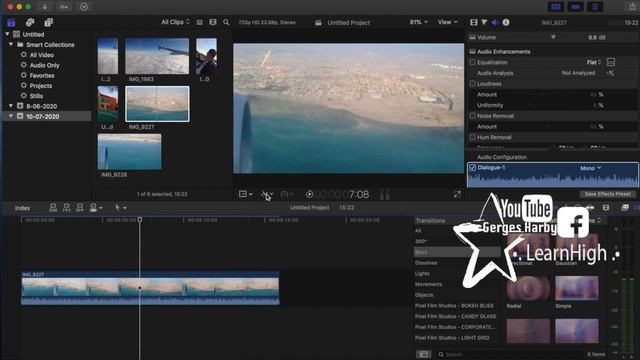Viewport: 640px width, 360px height.
Task: Toggle fullscreen viewer playback icon
Action: tap(457, 194)
